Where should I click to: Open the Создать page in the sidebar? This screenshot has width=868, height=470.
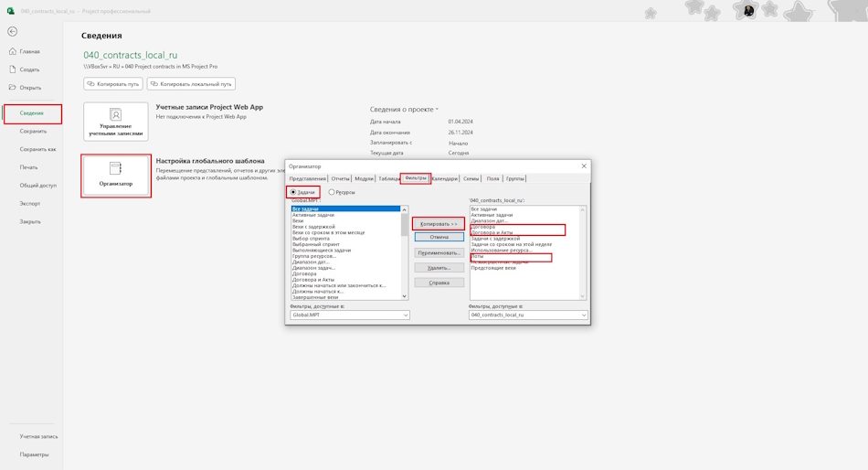(25, 69)
